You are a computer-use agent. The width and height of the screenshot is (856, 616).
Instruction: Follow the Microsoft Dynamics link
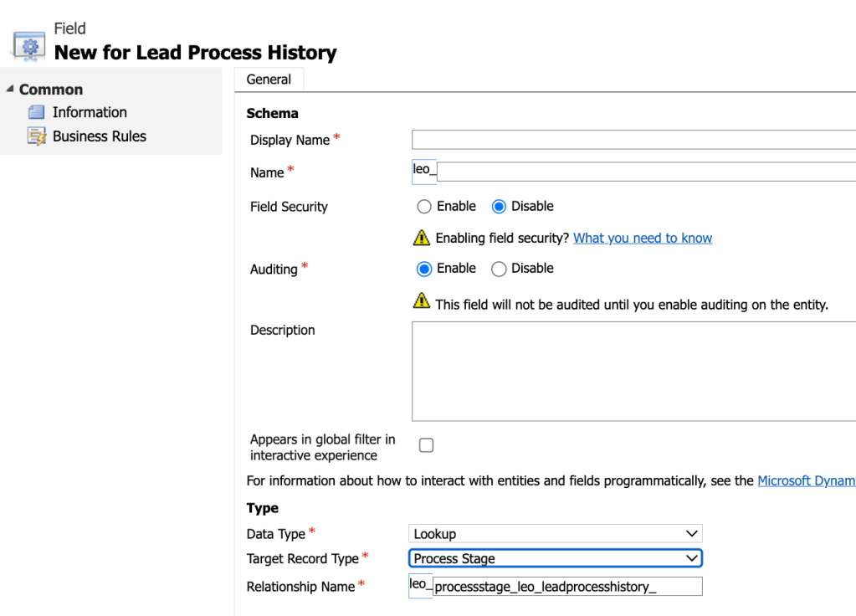point(806,481)
